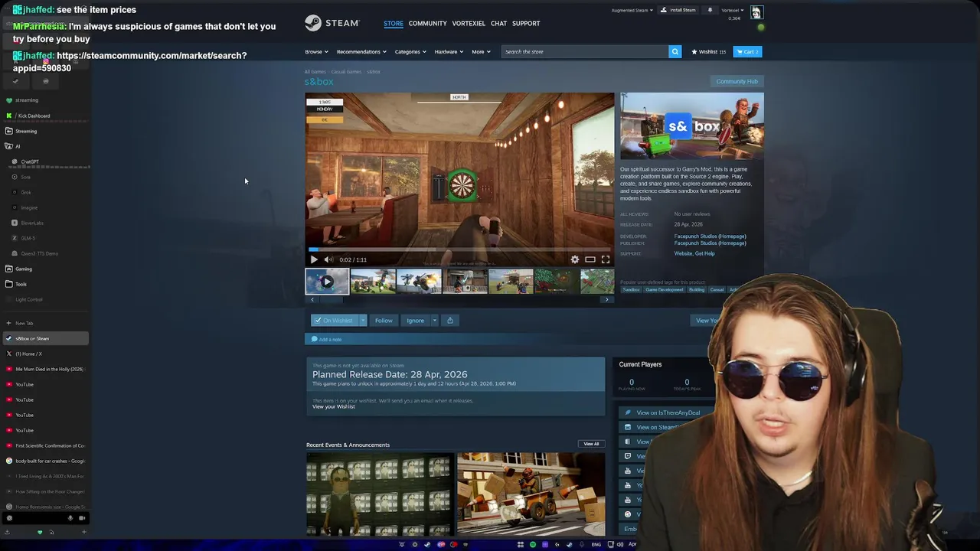
Task: Open the On Wishlist dropdown arrow
Action: pos(363,321)
